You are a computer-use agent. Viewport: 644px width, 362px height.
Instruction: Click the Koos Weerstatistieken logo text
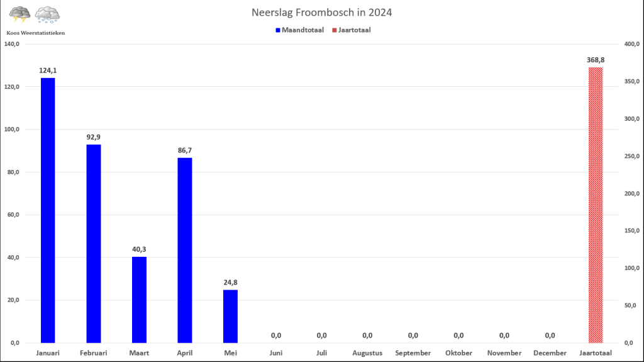[36, 33]
